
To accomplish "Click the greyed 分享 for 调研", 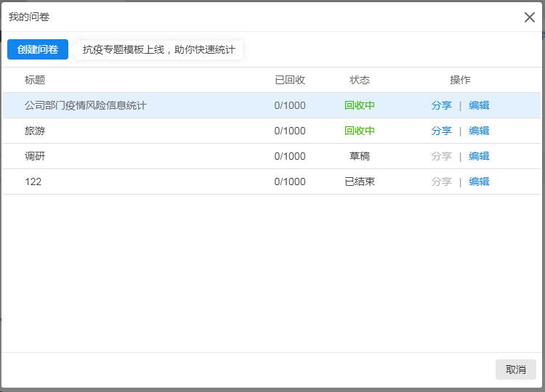I will pos(441,156).
